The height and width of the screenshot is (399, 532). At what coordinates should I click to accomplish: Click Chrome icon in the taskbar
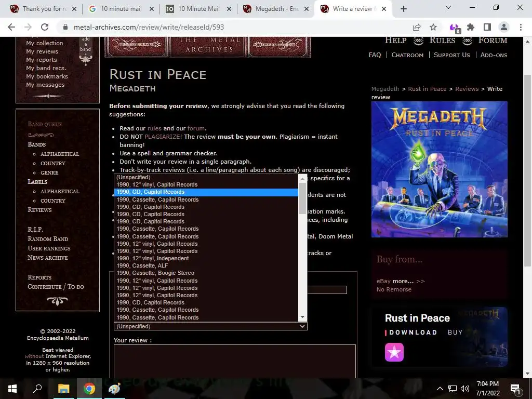point(89,389)
